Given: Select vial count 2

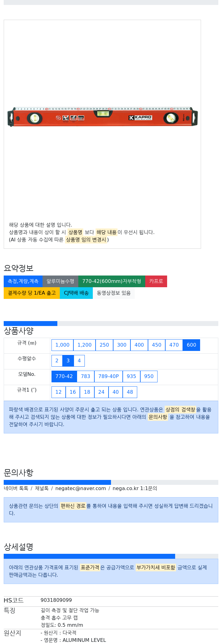Looking at the screenshot, I should (57, 360).
